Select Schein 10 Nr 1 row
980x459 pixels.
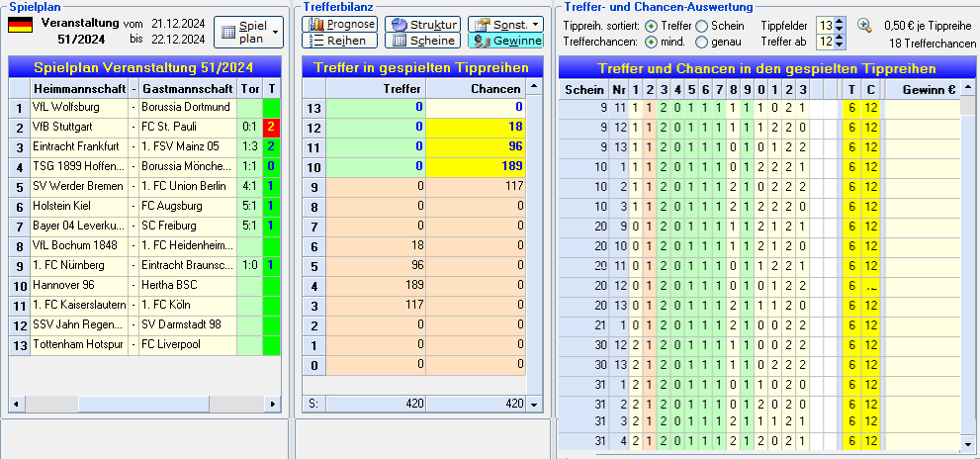[759, 167]
